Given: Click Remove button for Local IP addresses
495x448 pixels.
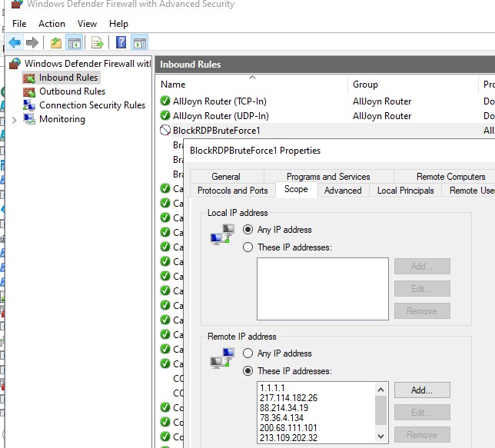Looking at the screenshot, I should [x=422, y=311].
